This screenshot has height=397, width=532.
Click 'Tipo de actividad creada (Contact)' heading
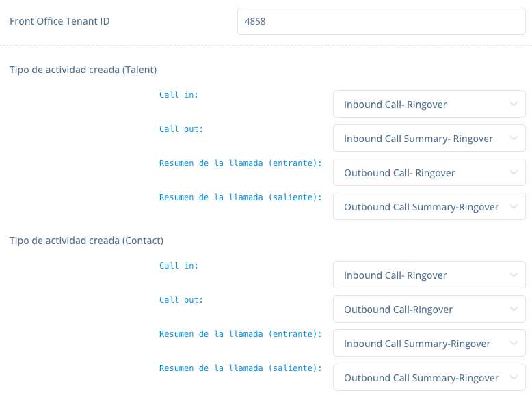(x=87, y=241)
